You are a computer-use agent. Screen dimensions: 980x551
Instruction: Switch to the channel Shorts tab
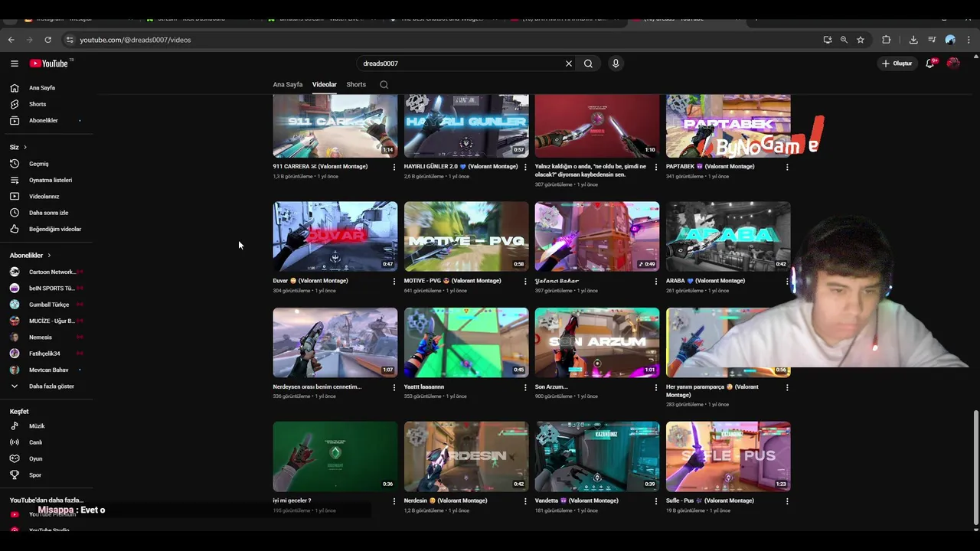[x=356, y=84]
